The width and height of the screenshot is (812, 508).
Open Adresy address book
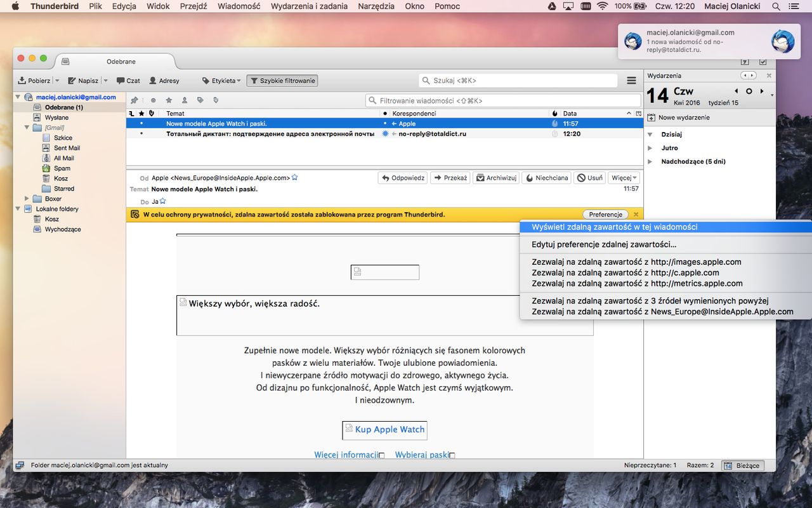(164, 81)
